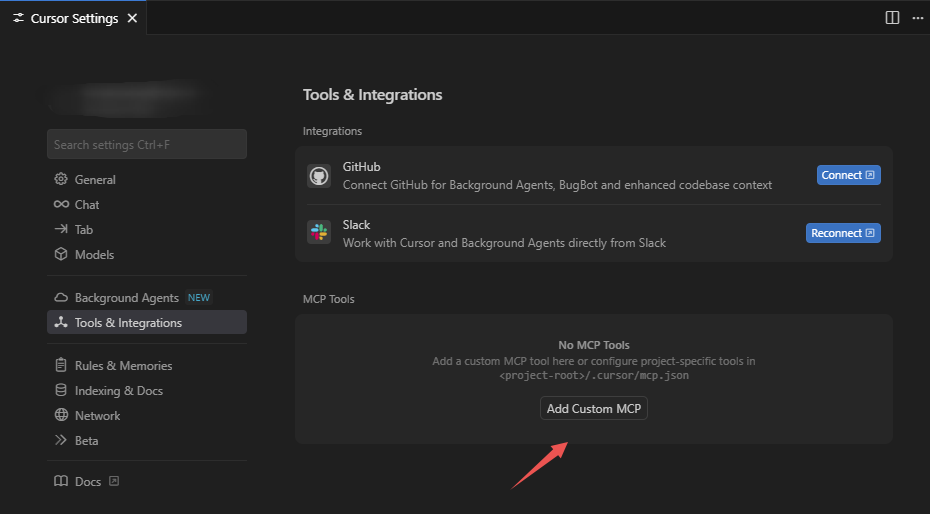Click the Slack description text
Viewport: 930px width, 514px height.
coord(504,242)
